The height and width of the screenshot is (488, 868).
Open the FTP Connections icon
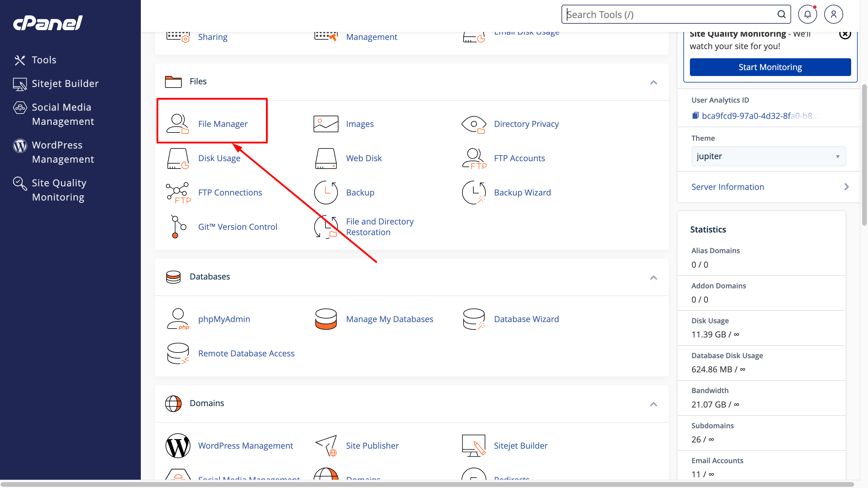pos(178,193)
